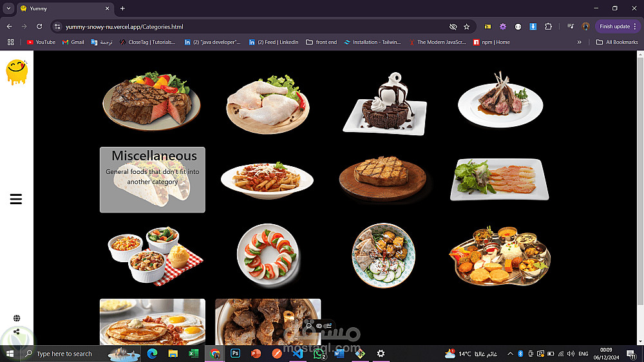Open the media control playlist icon
The width and height of the screenshot is (644, 362).
coord(571,26)
